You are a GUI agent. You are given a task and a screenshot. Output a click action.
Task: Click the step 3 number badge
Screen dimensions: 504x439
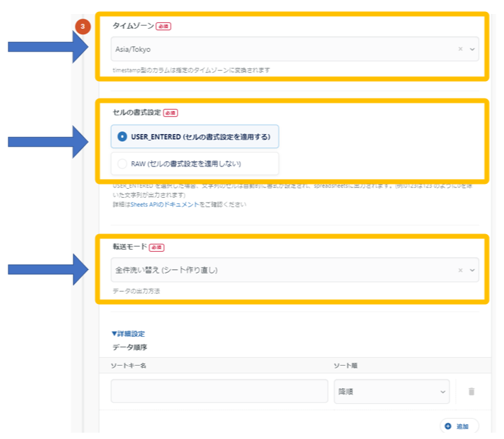[x=83, y=27]
